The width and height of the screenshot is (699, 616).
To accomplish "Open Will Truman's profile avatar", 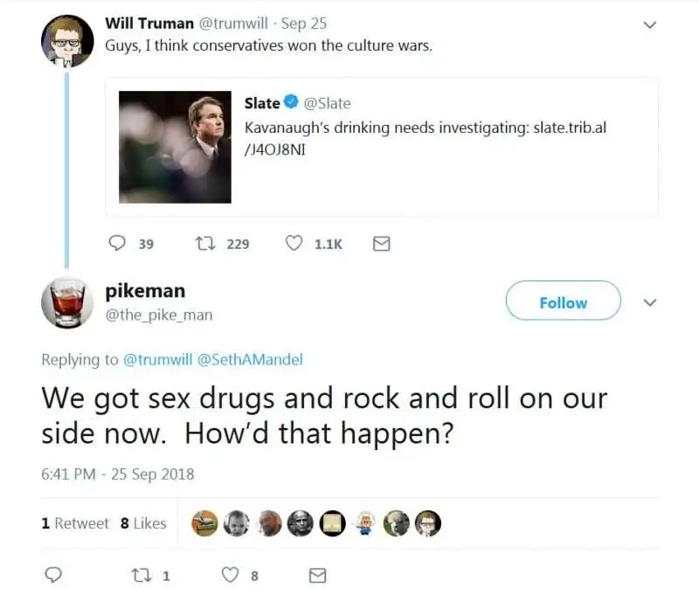I will [x=66, y=41].
